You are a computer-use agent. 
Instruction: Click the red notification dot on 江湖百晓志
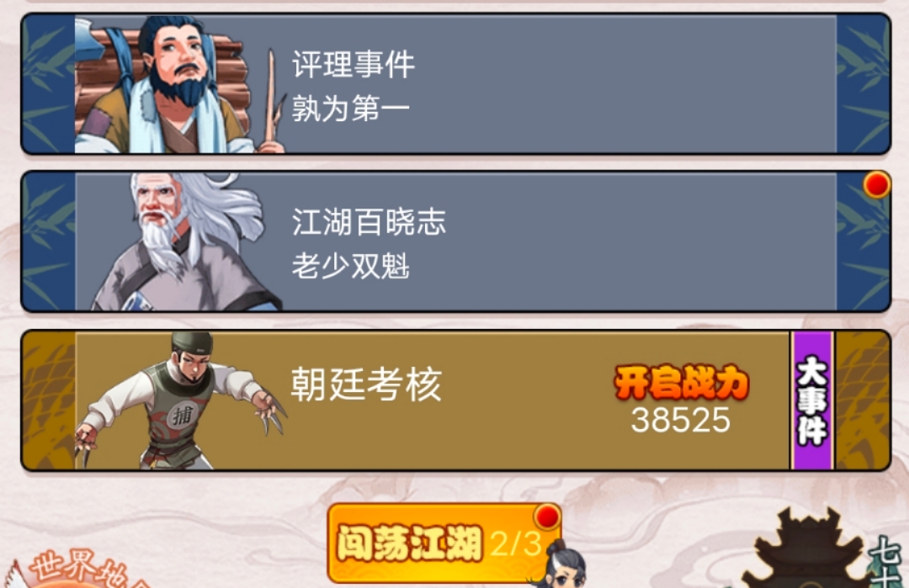click(876, 185)
